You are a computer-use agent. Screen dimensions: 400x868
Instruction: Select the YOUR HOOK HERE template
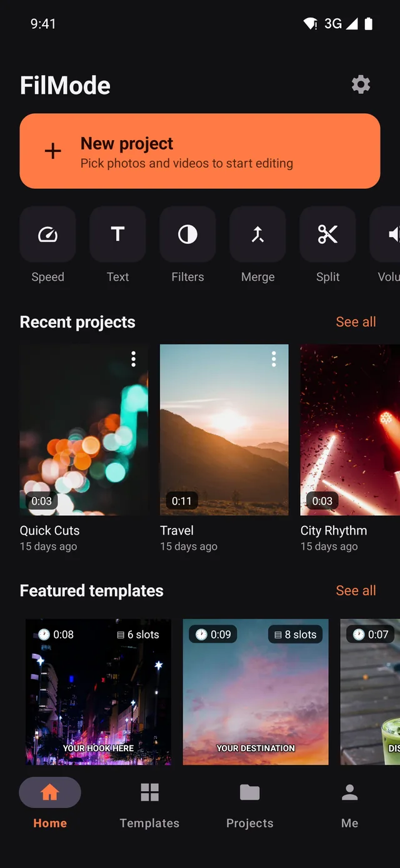(98, 692)
